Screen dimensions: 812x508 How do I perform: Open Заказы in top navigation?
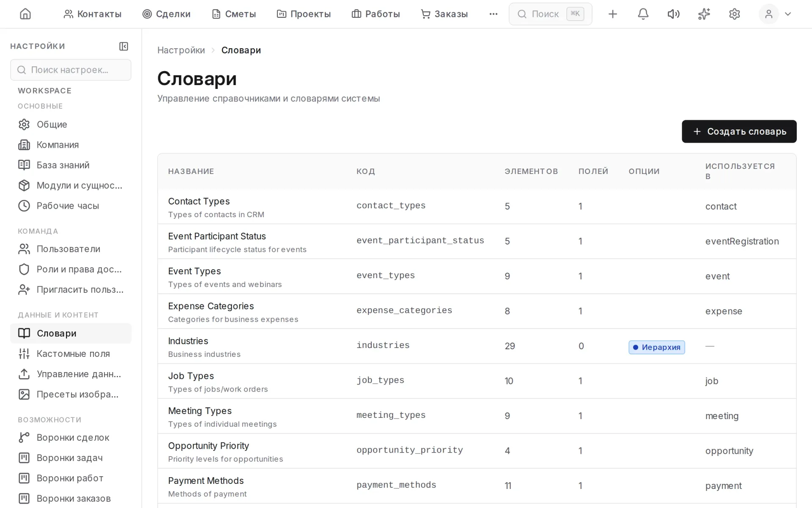click(x=444, y=14)
